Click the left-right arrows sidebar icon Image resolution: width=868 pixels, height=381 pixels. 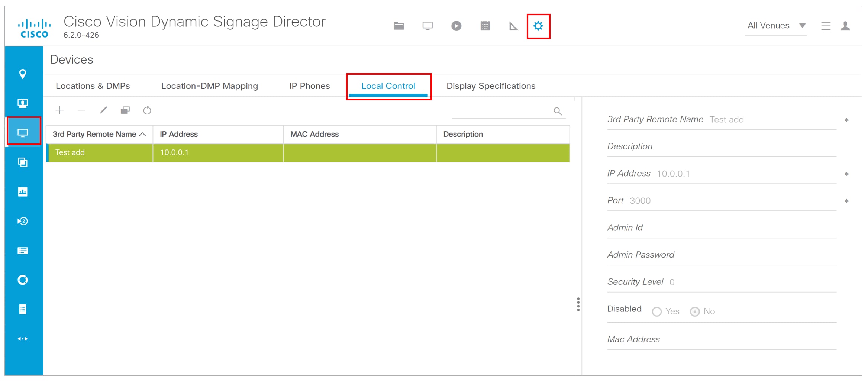click(23, 339)
